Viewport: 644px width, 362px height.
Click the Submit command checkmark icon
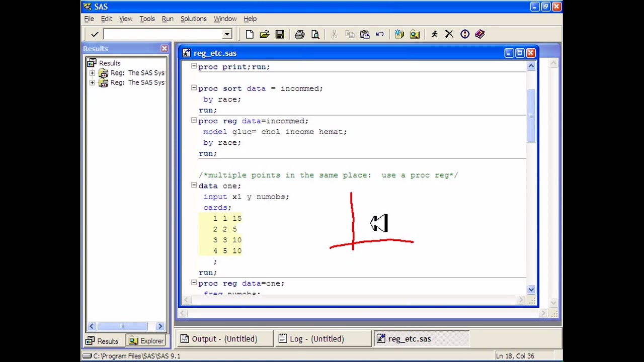95,34
